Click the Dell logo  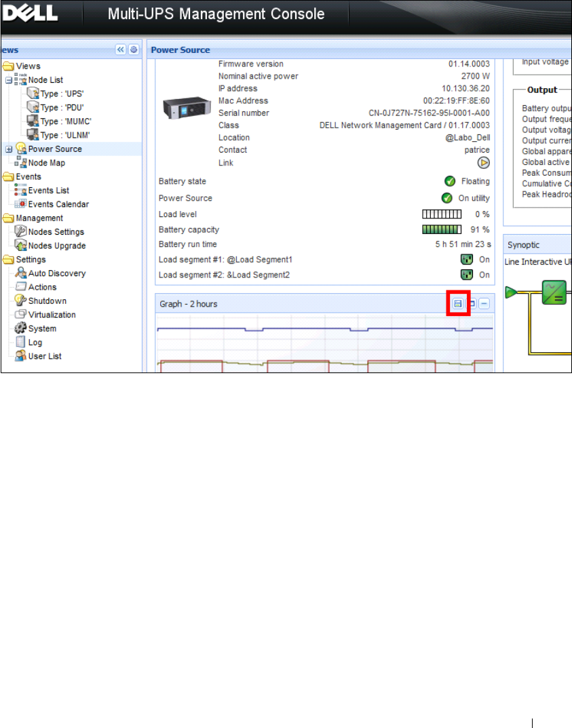click(x=30, y=13)
